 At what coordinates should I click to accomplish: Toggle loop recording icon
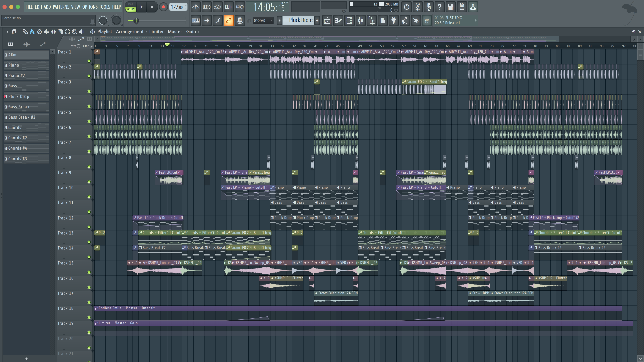pyautogui.click(x=240, y=7)
